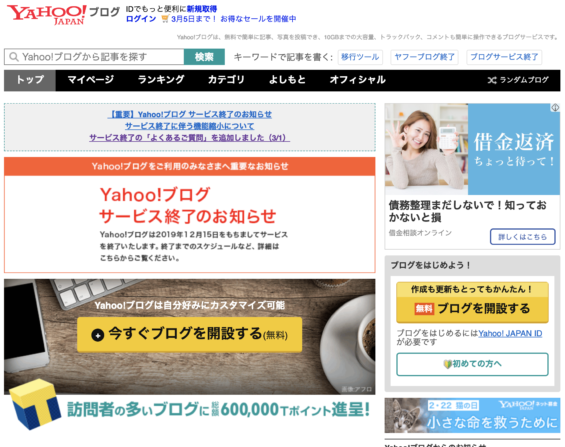The image size is (565, 447).
Task: Click the 検索 search button
Action: (x=204, y=57)
